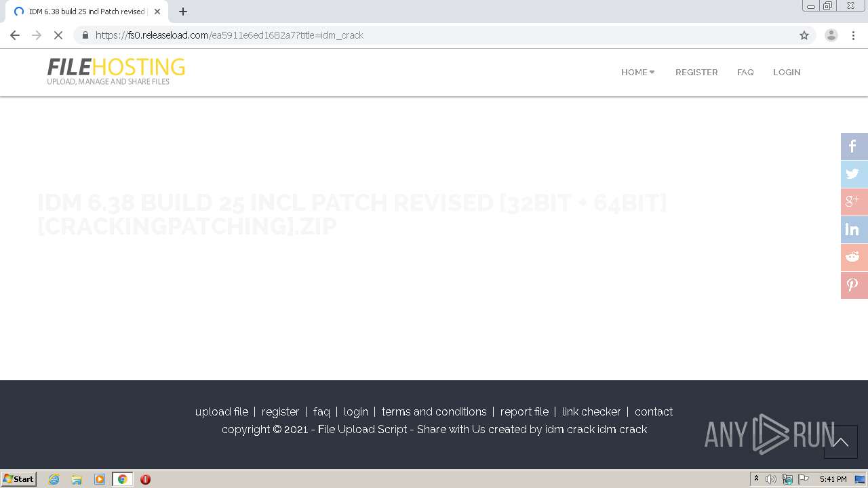Click the FileHosting logo

[116, 71]
